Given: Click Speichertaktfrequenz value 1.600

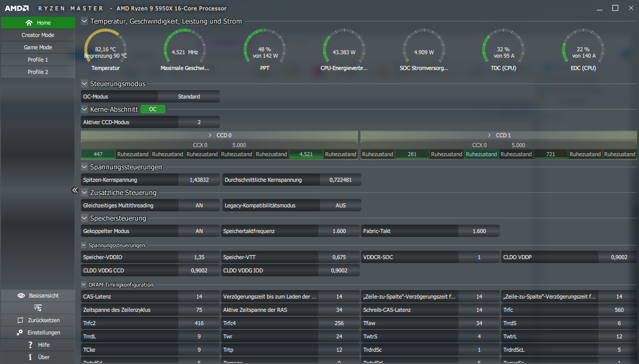Looking at the screenshot, I should (339, 231).
